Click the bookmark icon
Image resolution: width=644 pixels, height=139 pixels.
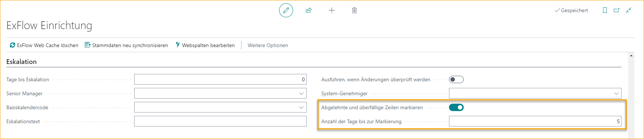(605, 10)
